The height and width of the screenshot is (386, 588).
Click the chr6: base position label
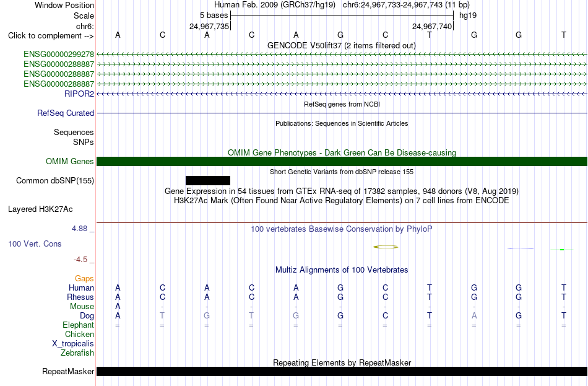click(85, 26)
